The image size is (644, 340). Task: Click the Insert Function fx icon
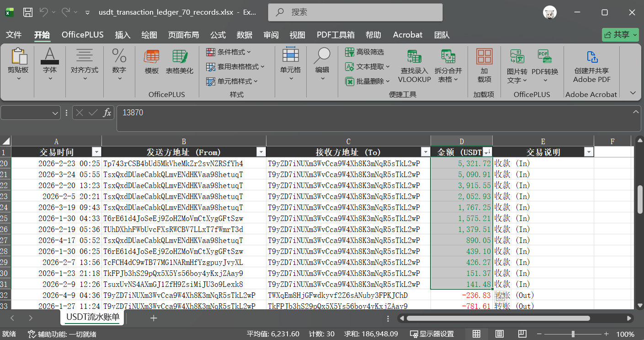pyautogui.click(x=107, y=113)
